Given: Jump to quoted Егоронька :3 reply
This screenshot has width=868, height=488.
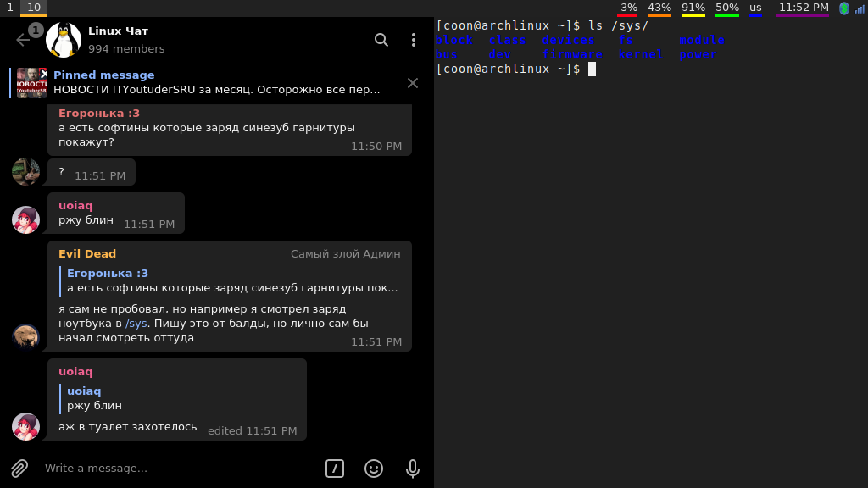Looking at the screenshot, I should point(229,280).
